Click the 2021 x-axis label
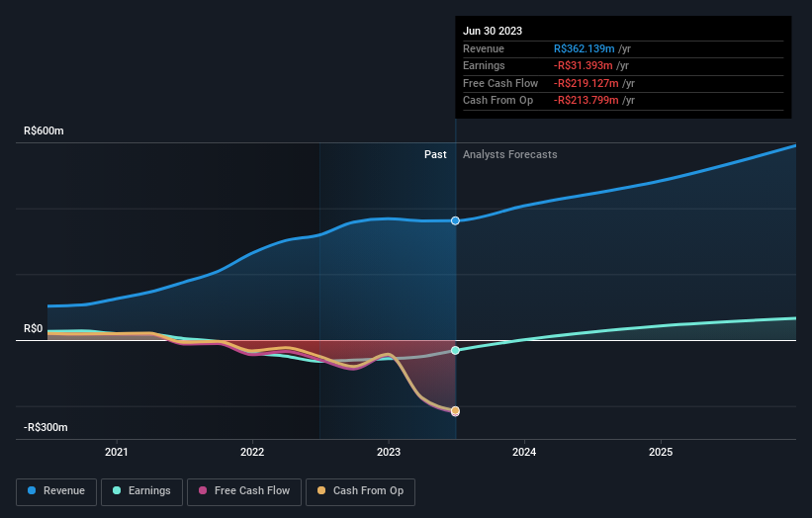 [117, 453]
